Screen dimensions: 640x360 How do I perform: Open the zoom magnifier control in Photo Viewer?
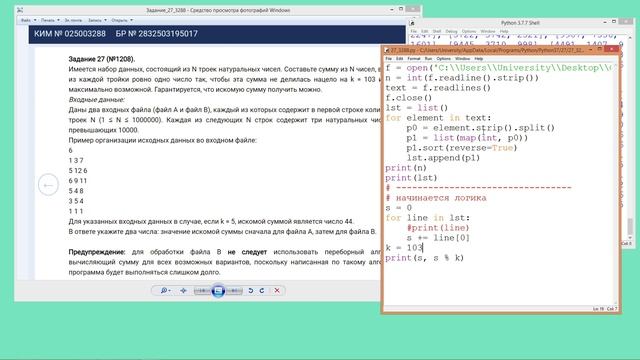click(x=165, y=291)
